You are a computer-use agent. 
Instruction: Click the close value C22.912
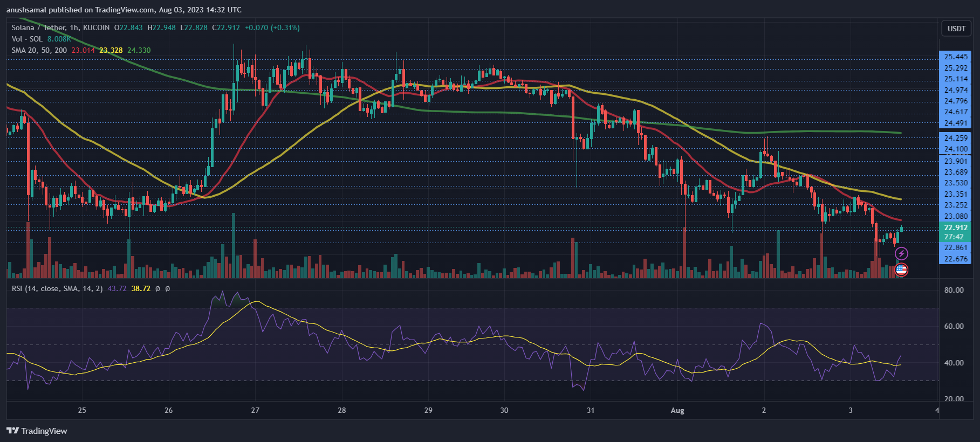(226, 27)
